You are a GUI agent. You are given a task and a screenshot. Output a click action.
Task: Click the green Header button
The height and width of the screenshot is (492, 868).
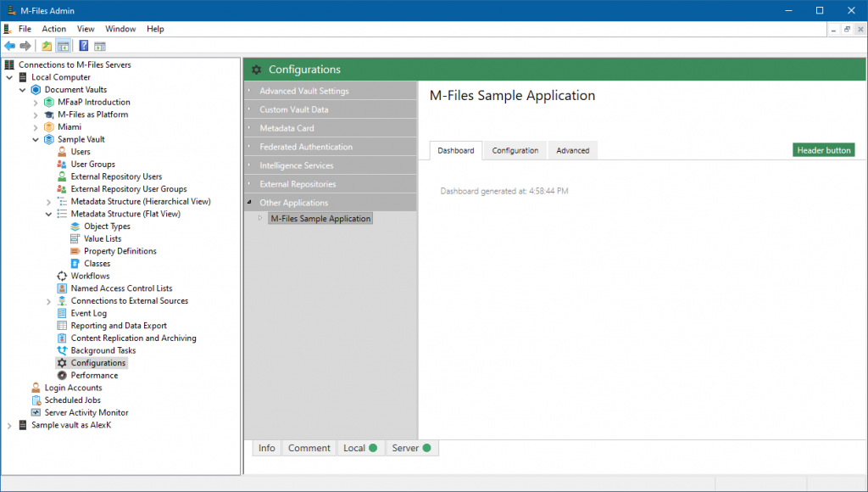823,149
